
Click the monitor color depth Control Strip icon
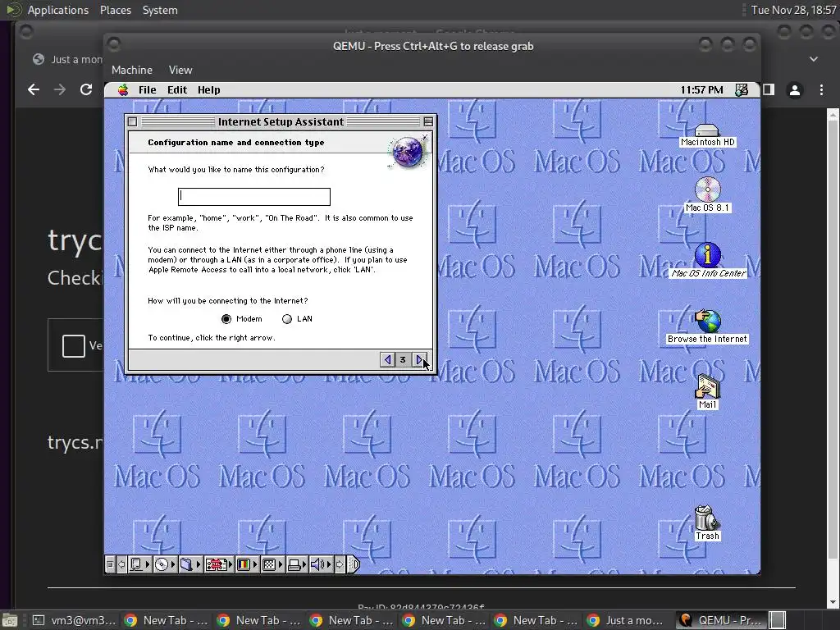coord(243,564)
